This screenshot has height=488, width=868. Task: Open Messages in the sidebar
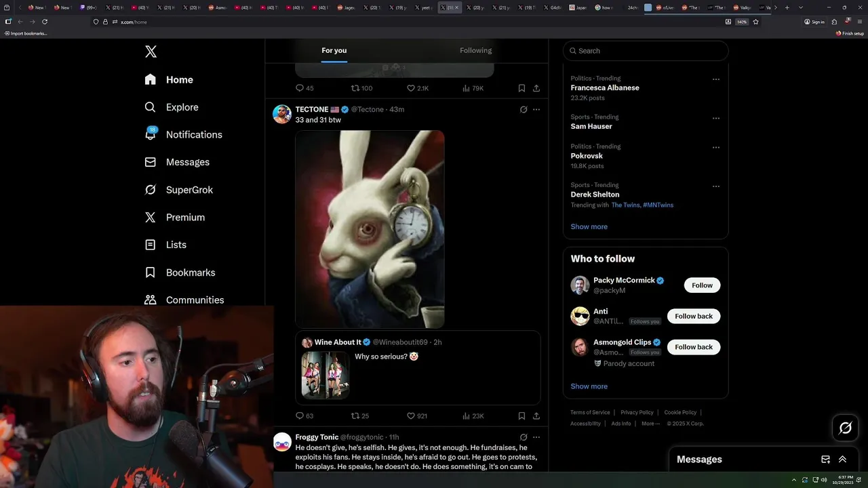(177, 162)
